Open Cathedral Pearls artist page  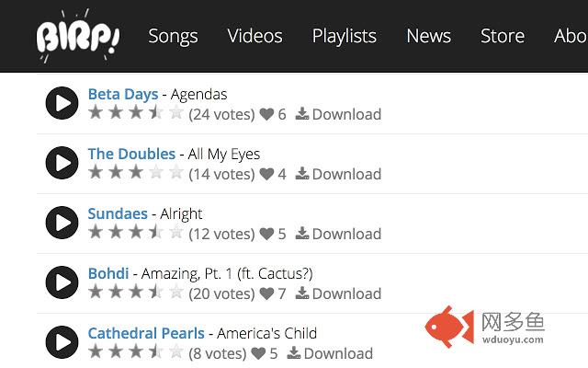point(146,333)
